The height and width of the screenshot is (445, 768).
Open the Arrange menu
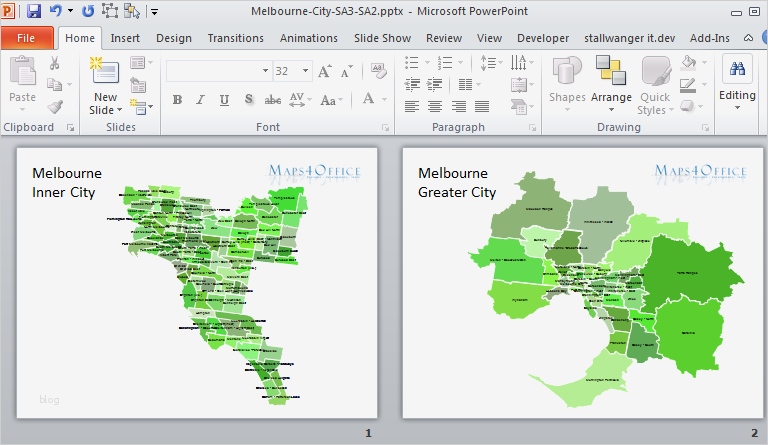click(611, 83)
